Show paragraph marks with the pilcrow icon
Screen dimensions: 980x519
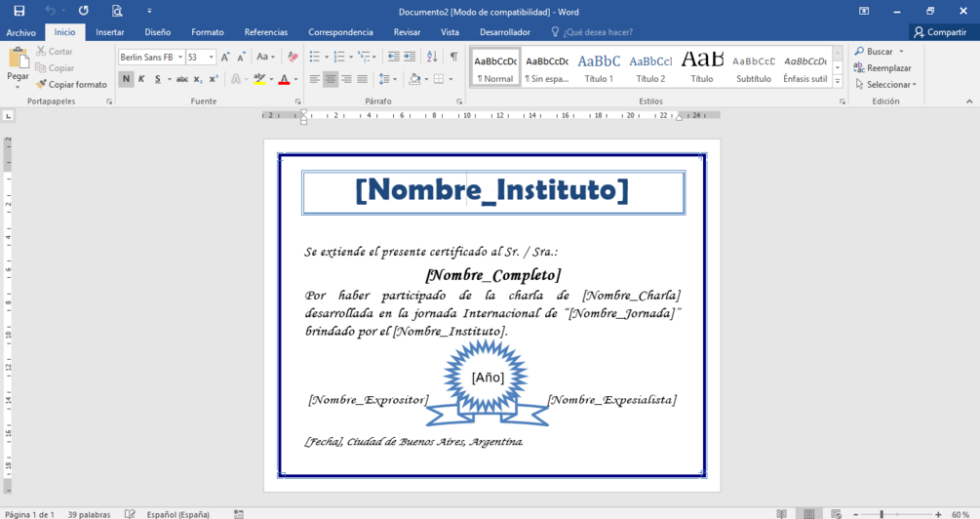click(x=453, y=57)
